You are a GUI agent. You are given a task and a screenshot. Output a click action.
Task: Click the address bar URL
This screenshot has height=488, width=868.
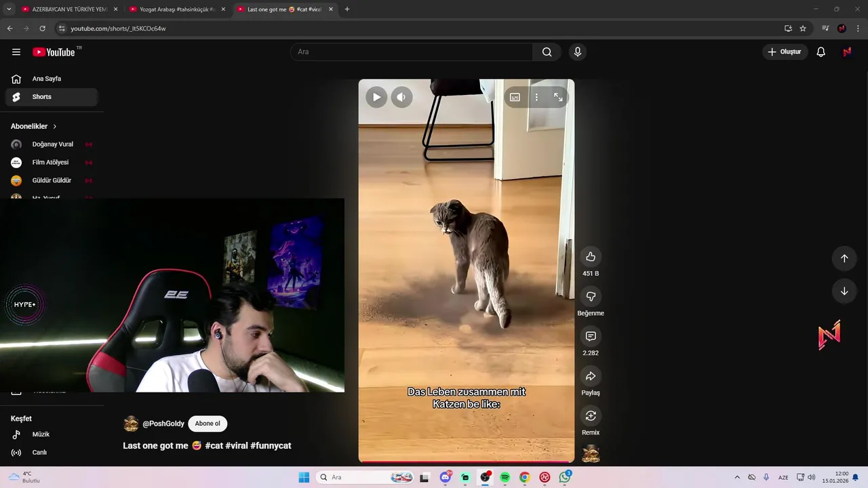coord(119,28)
